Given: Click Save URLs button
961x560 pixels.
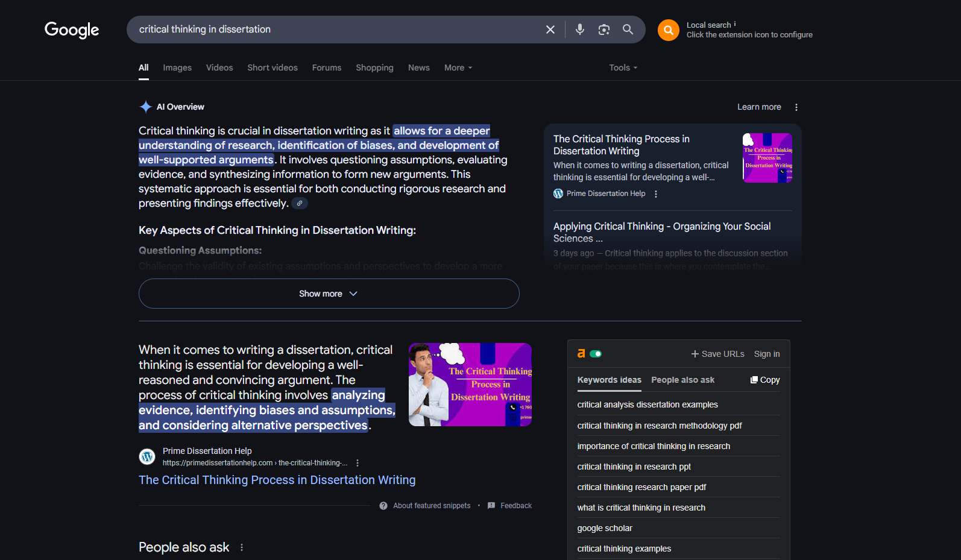Looking at the screenshot, I should (717, 354).
